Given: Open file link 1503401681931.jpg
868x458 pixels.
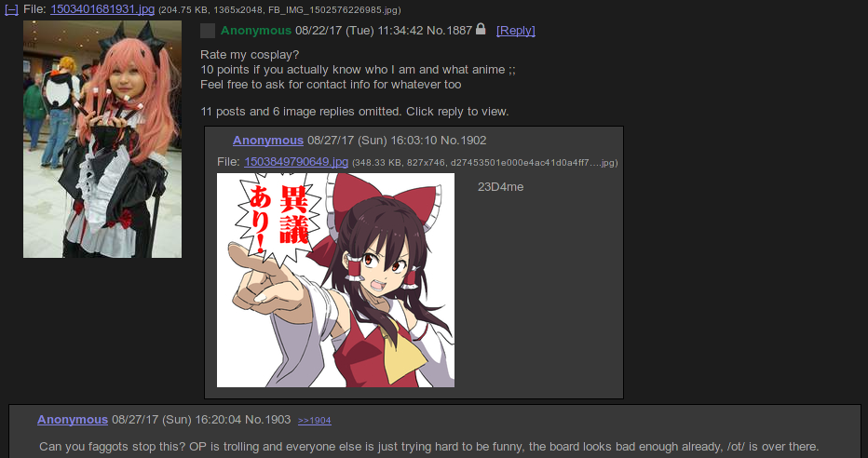Looking at the screenshot, I should [x=102, y=9].
